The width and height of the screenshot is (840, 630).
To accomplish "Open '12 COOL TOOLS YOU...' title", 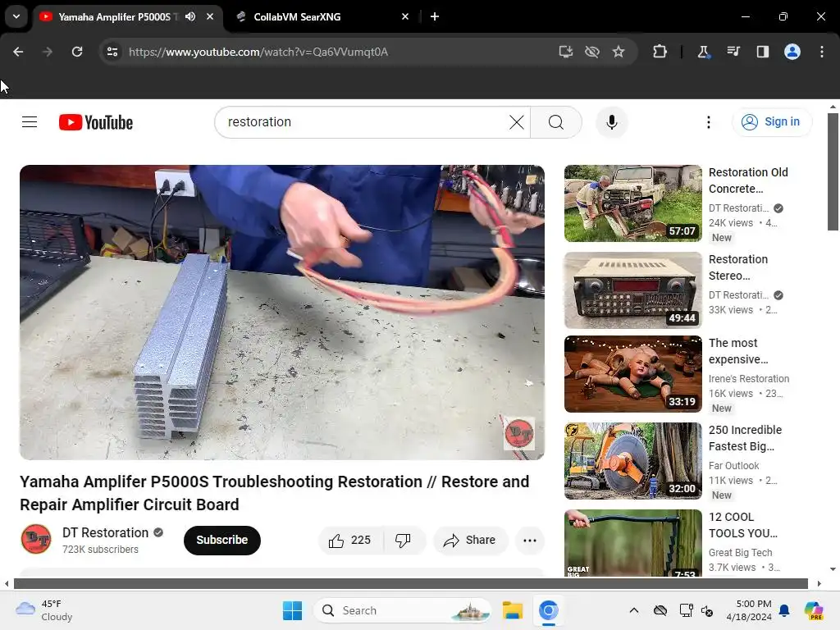I will tap(742, 525).
